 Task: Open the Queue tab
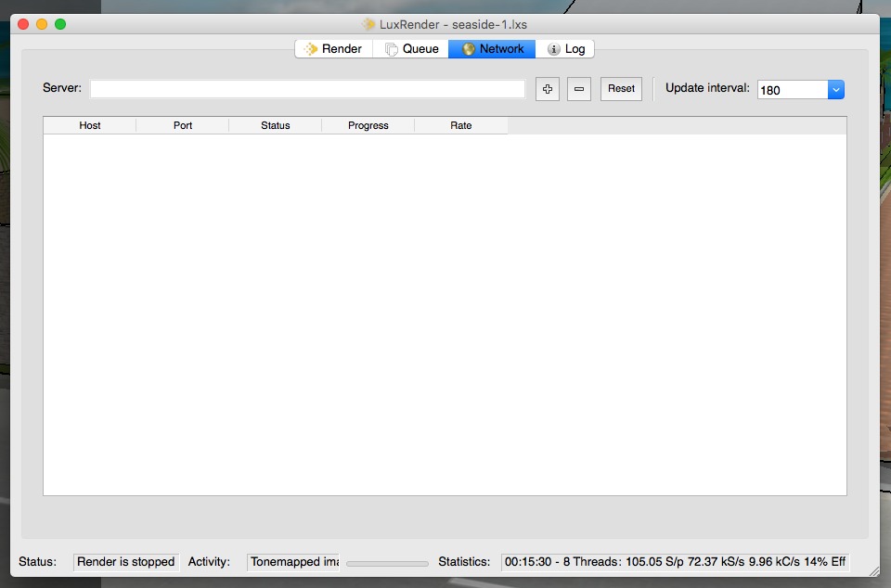411,49
